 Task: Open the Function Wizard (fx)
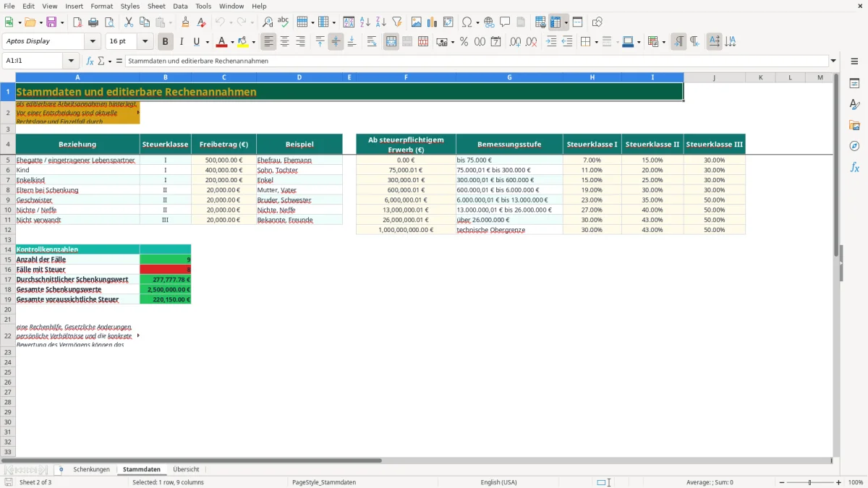pyautogui.click(x=90, y=61)
